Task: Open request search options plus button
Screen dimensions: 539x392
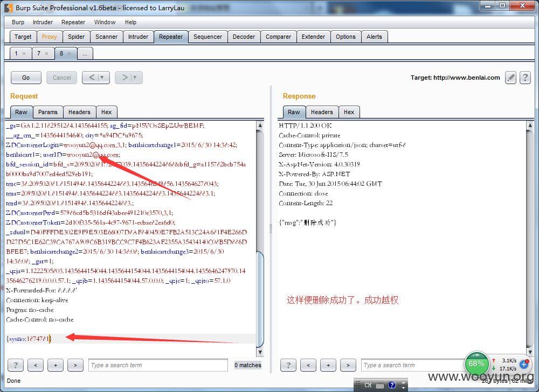Action: point(56,365)
